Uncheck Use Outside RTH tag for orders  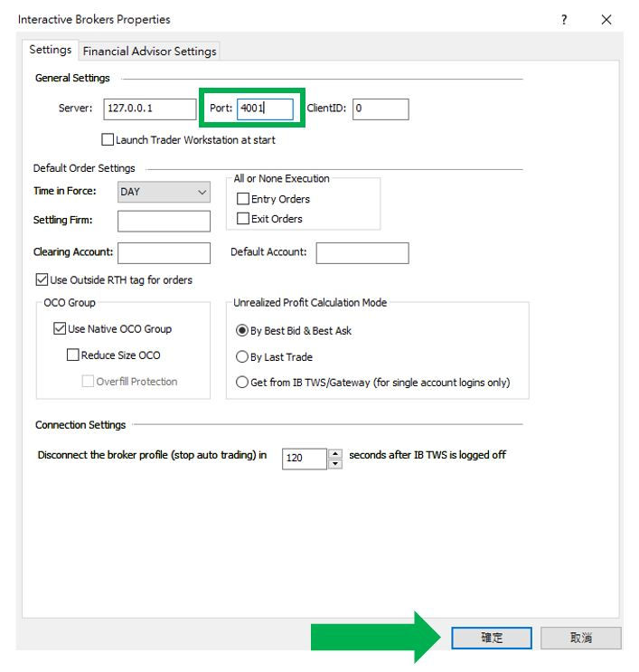(42, 279)
